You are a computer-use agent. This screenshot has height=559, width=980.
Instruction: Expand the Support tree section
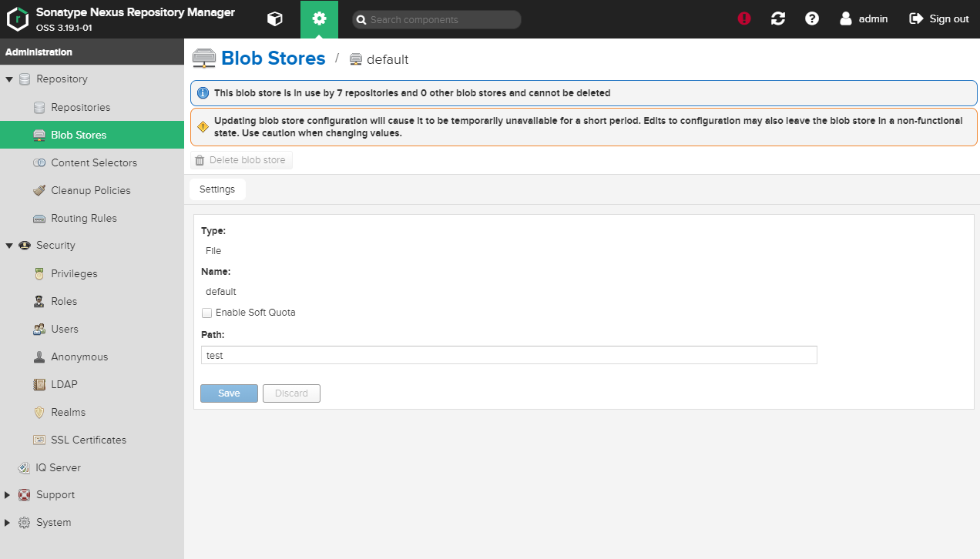tap(9, 495)
